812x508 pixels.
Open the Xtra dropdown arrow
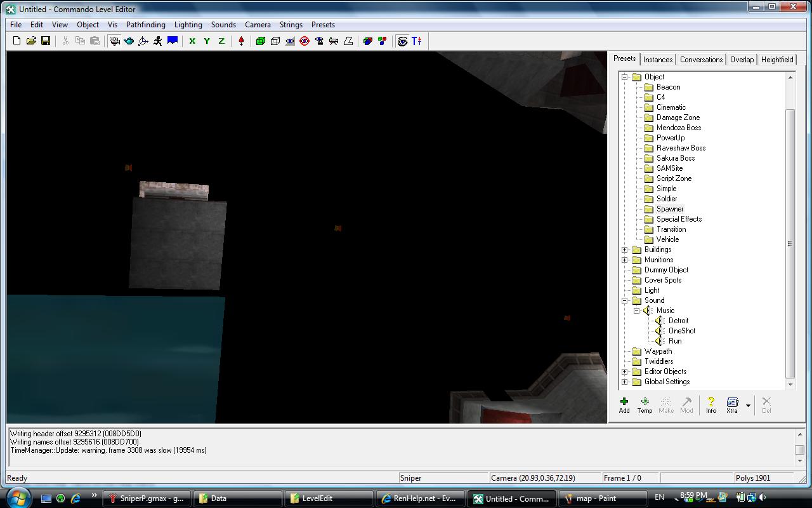[749, 405]
